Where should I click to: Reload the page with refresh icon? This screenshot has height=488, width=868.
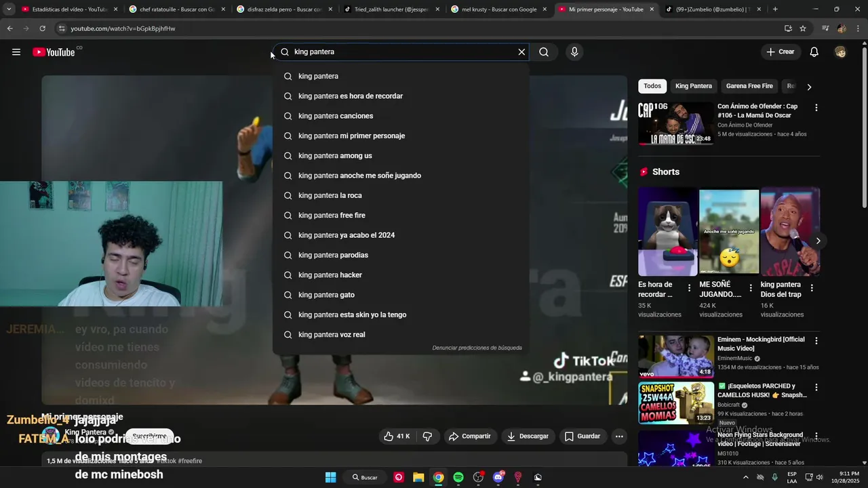point(42,28)
